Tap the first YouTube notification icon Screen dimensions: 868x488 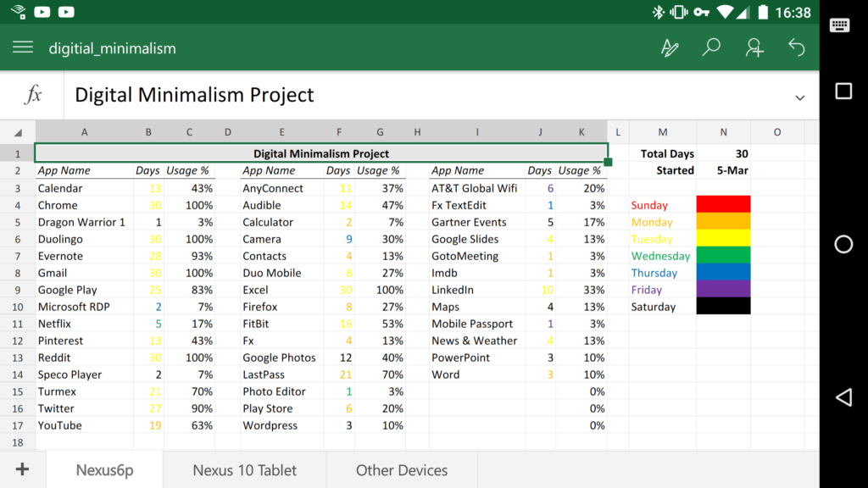[42, 12]
